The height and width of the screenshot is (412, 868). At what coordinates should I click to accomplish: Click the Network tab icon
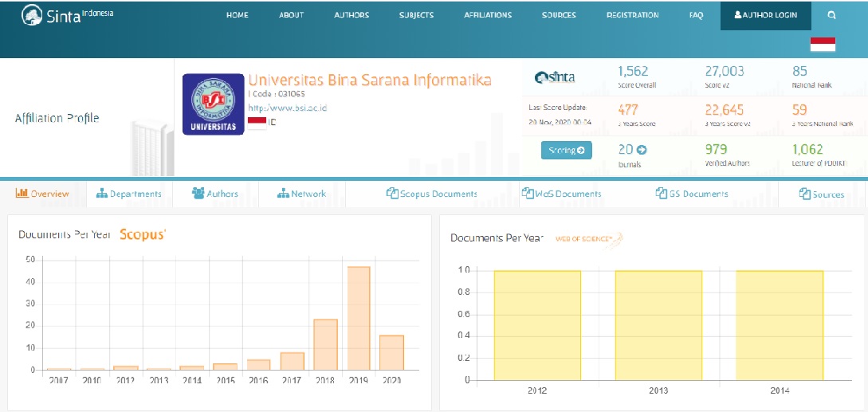click(x=283, y=194)
